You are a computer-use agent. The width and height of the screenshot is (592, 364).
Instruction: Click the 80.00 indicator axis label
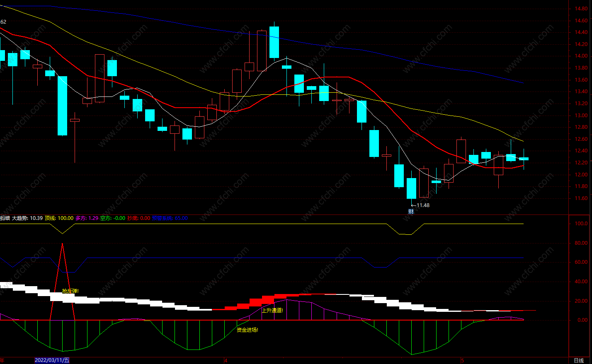click(581, 243)
